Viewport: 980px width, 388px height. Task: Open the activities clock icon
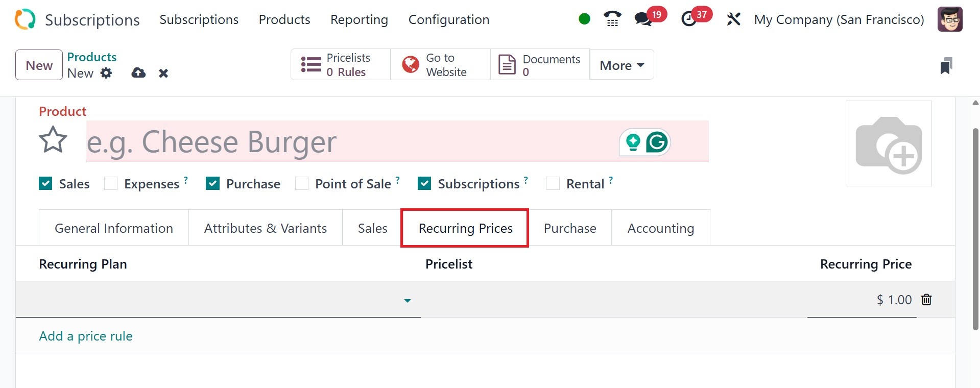[x=689, y=19]
